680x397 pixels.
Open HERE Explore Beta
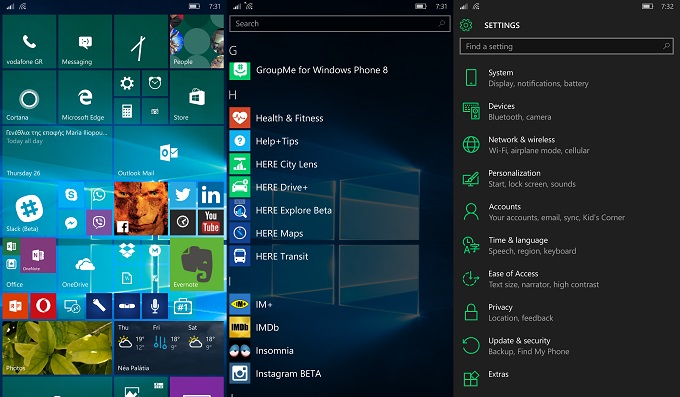pyautogui.click(x=281, y=210)
